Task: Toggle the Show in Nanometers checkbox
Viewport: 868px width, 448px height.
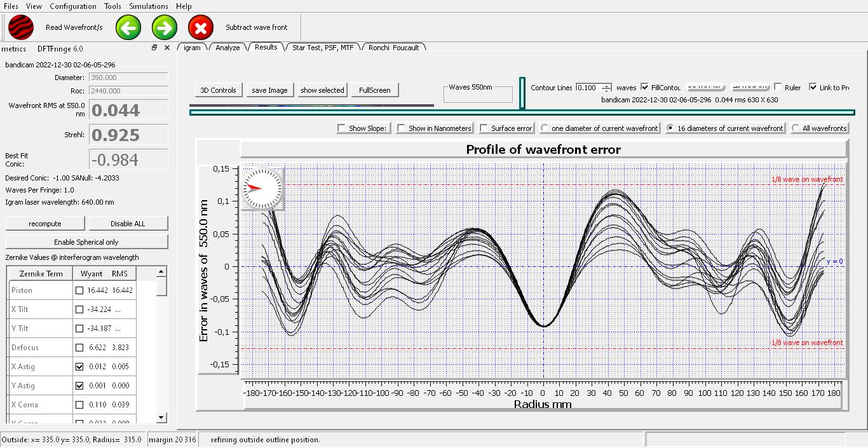Action: (x=402, y=128)
